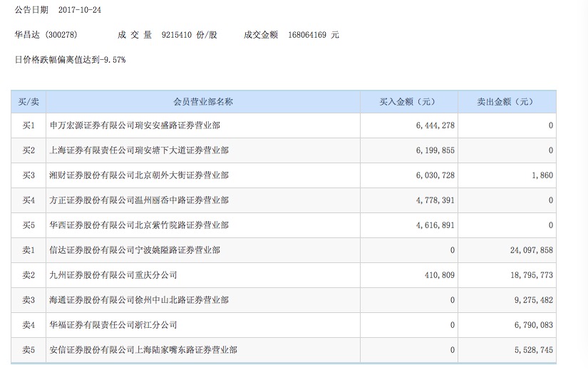Click 华福证券有限责任公司浙江分公司

click(x=113, y=325)
